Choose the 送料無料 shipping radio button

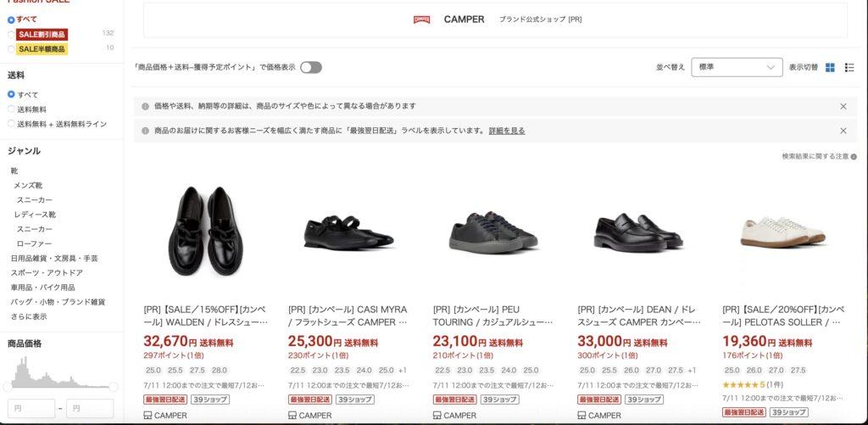(x=11, y=109)
